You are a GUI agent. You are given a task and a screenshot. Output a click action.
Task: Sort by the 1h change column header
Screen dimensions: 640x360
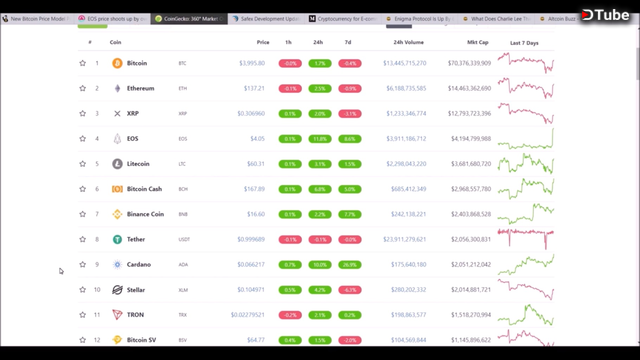coord(289,42)
